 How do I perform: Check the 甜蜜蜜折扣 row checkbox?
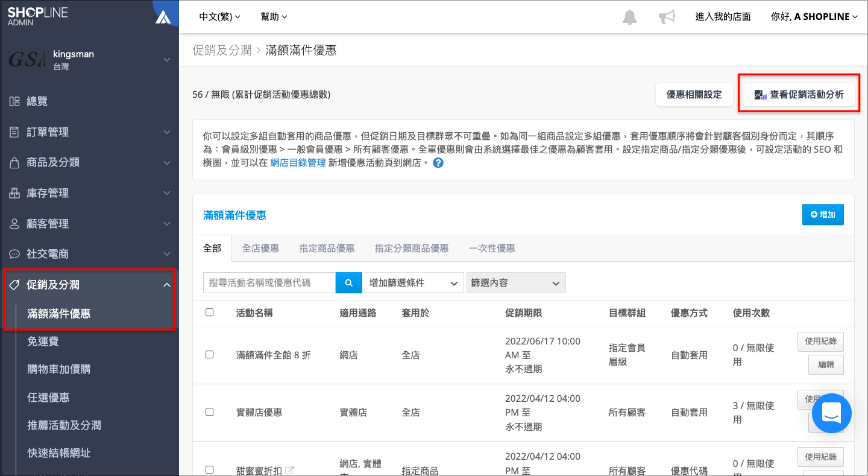click(x=210, y=469)
